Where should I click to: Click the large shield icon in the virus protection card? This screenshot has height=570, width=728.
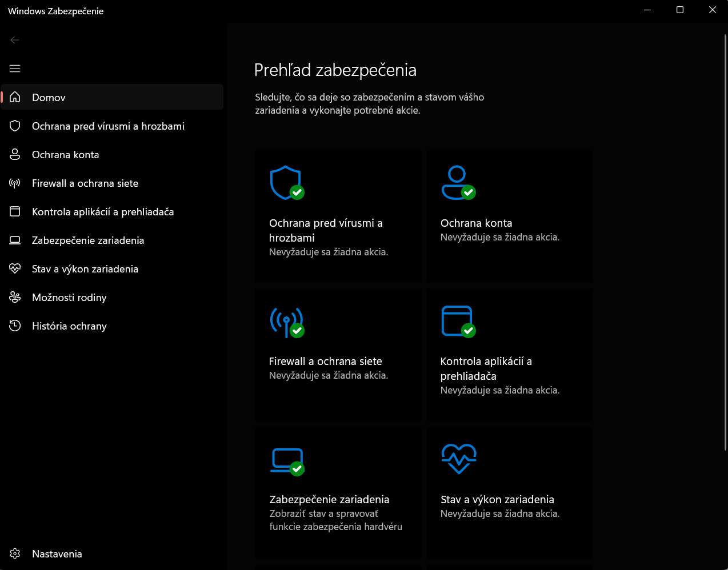(287, 183)
